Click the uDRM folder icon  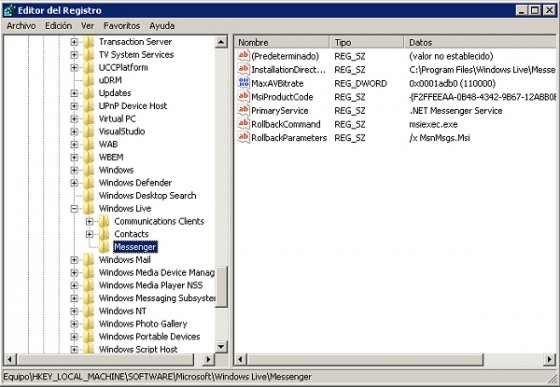pyautogui.click(x=89, y=80)
